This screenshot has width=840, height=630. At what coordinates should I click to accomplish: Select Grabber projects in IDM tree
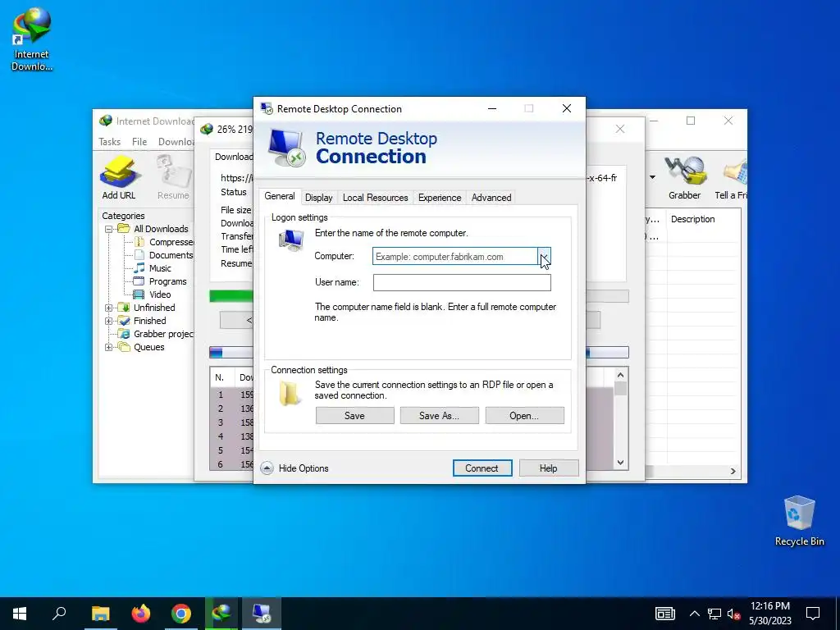pos(163,334)
